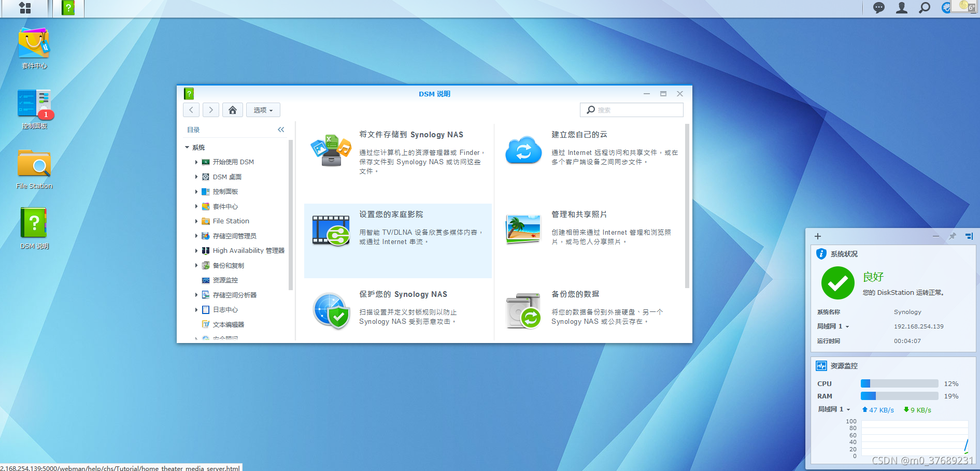Collapse the 目录 sidebar with double chevron
This screenshot has width=980, height=471.
pos(281,130)
